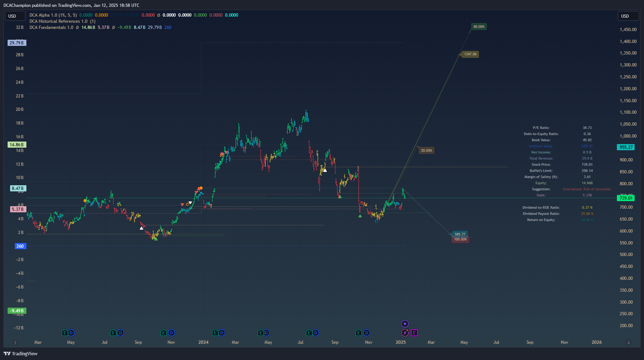Click the magenta square E upcoming earnings icon
This screenshot has width=644, height=360.
coord(414,333)
